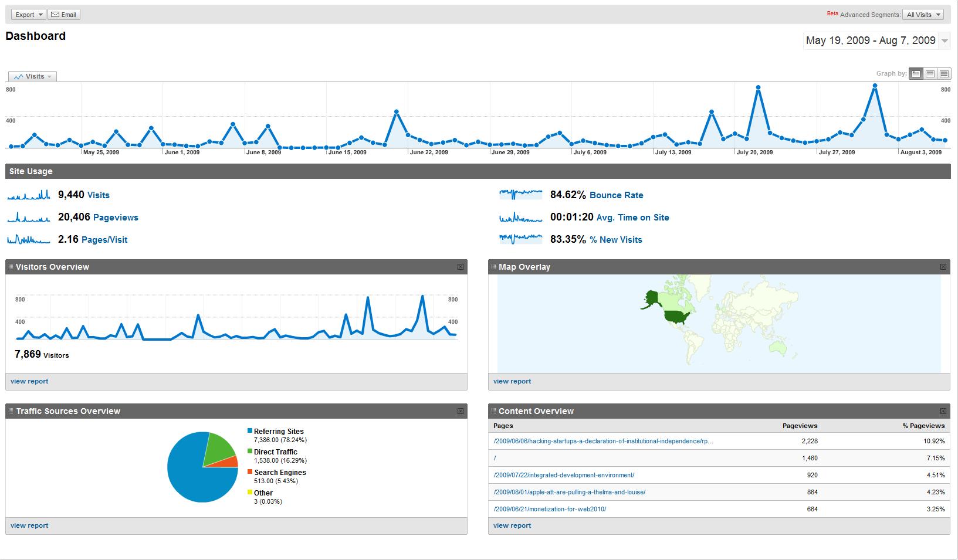Viewport: 958px width, 560px height.
Task: Open the Visits metric tab dropdown
Action: [x=33, y=76]
